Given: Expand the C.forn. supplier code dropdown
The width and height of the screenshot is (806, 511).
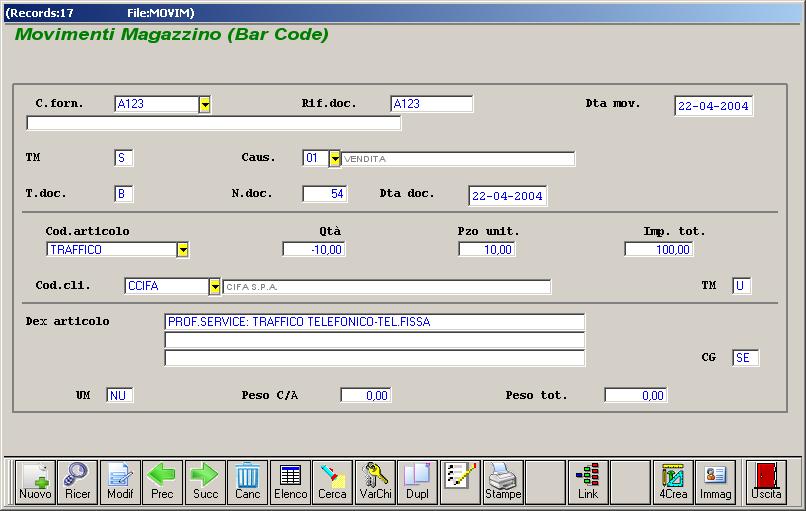Looking at the screenshot, I should (x=205, y=105).
